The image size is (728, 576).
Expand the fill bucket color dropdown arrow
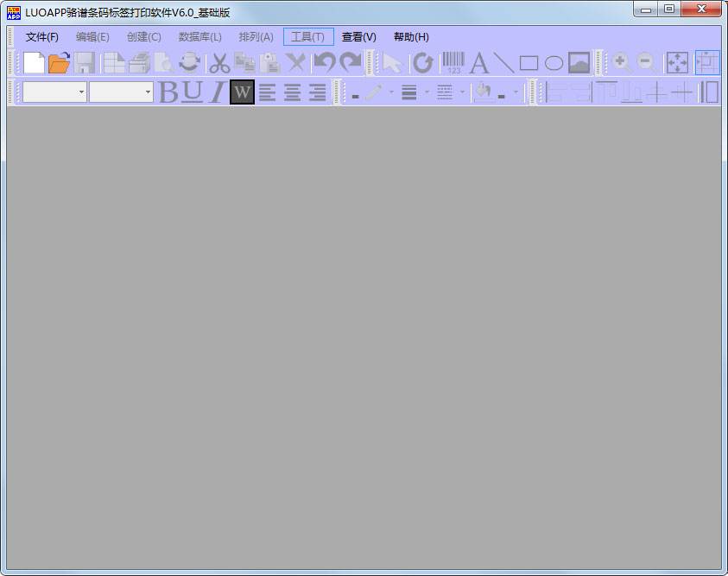click(516, 92)
